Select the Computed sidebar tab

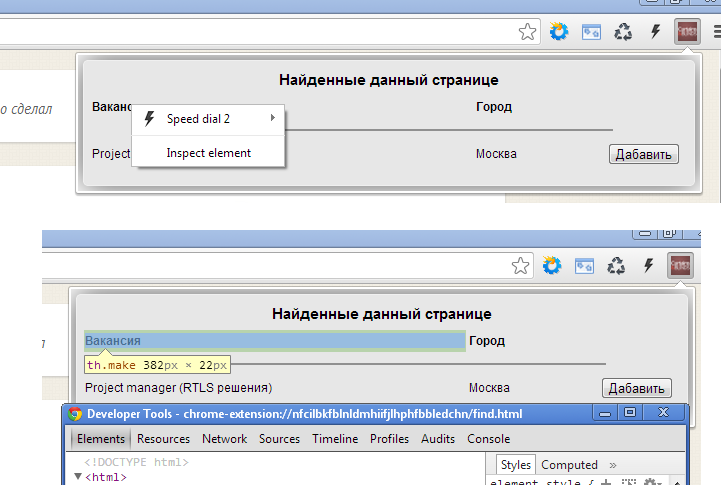[569, 465]
